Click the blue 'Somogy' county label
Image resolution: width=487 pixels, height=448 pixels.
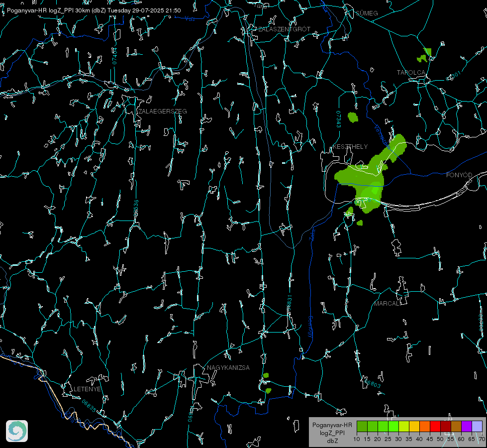tap(310, 327)
